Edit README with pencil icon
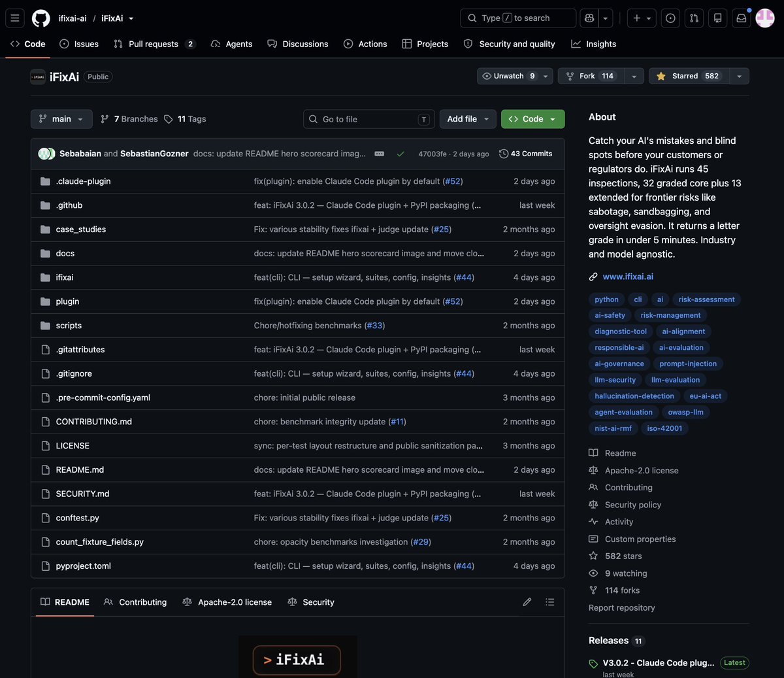 pos(527,602)
